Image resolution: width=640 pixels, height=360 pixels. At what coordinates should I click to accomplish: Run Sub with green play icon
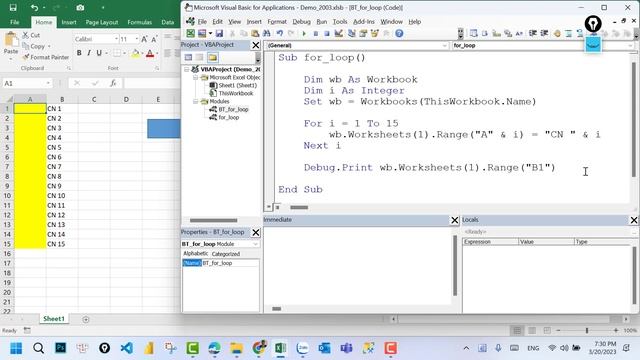coord(304,33)
